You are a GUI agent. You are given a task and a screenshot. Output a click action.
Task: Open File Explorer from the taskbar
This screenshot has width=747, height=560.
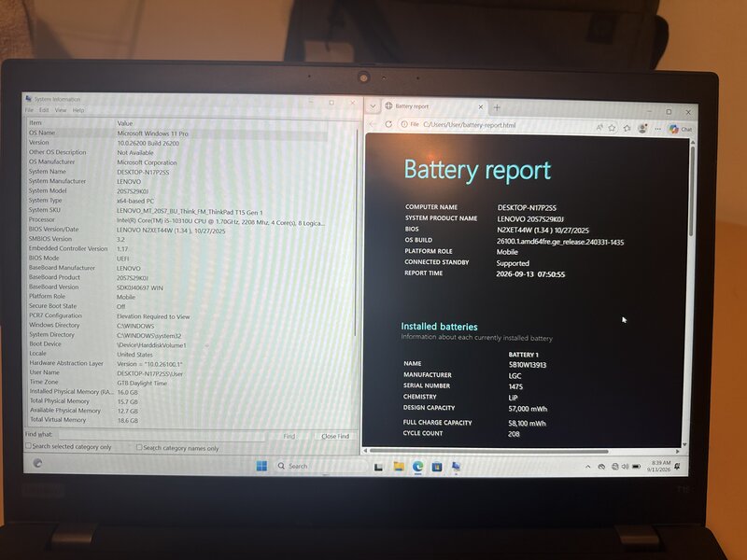pos(399,466)
